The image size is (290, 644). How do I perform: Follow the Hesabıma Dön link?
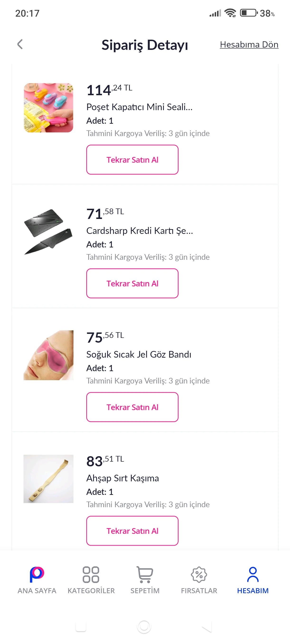[249, 44]
